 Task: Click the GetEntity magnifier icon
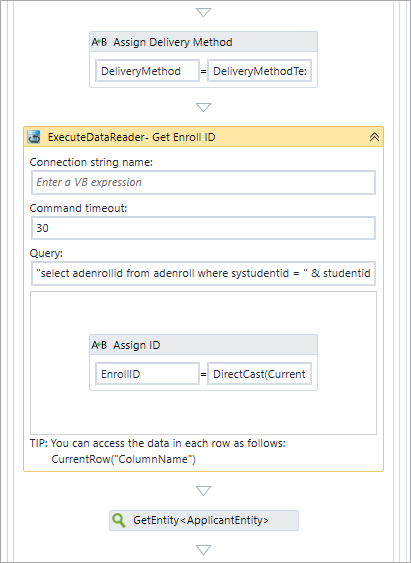[119, 520]
